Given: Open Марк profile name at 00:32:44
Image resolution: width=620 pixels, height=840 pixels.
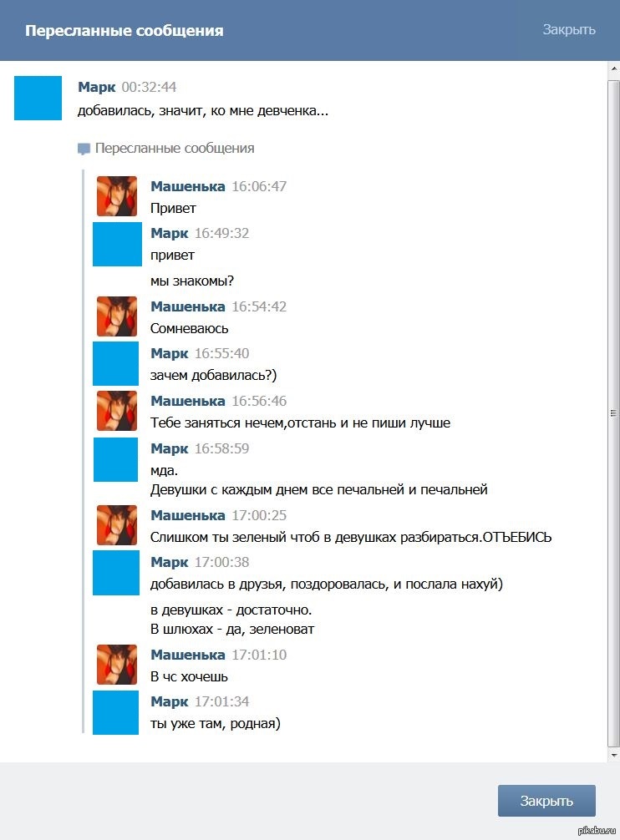Looking at the screenshot, I should pos(96,87).
